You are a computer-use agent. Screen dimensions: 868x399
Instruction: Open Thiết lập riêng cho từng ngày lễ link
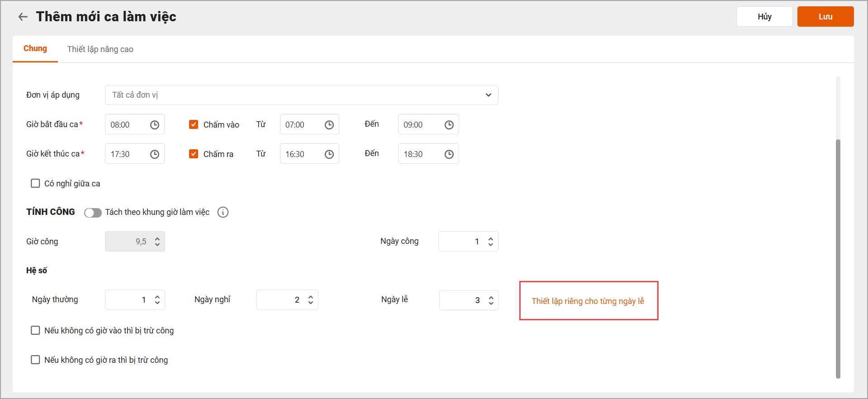click(x=588, y=301)
